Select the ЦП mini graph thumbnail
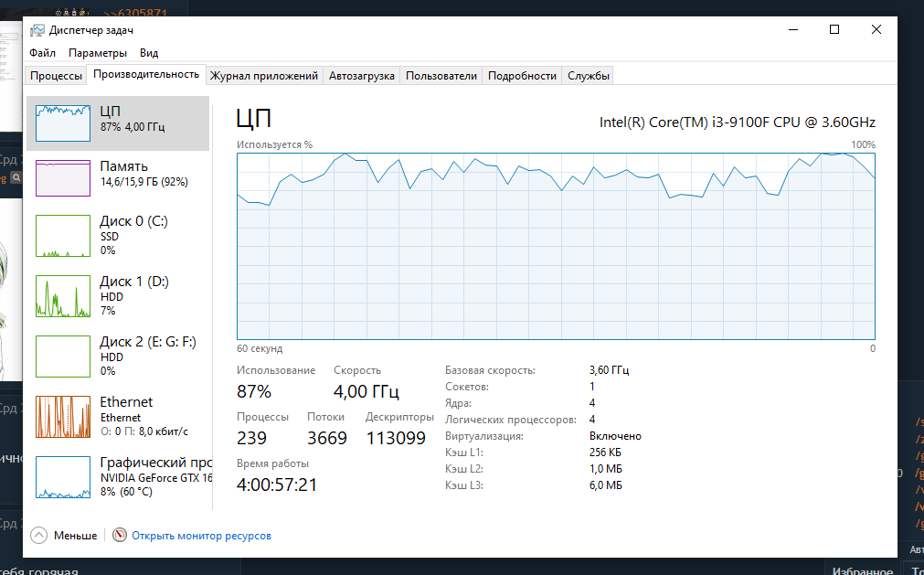This screenshot has width=924, height=575. [x=63, y=123]
